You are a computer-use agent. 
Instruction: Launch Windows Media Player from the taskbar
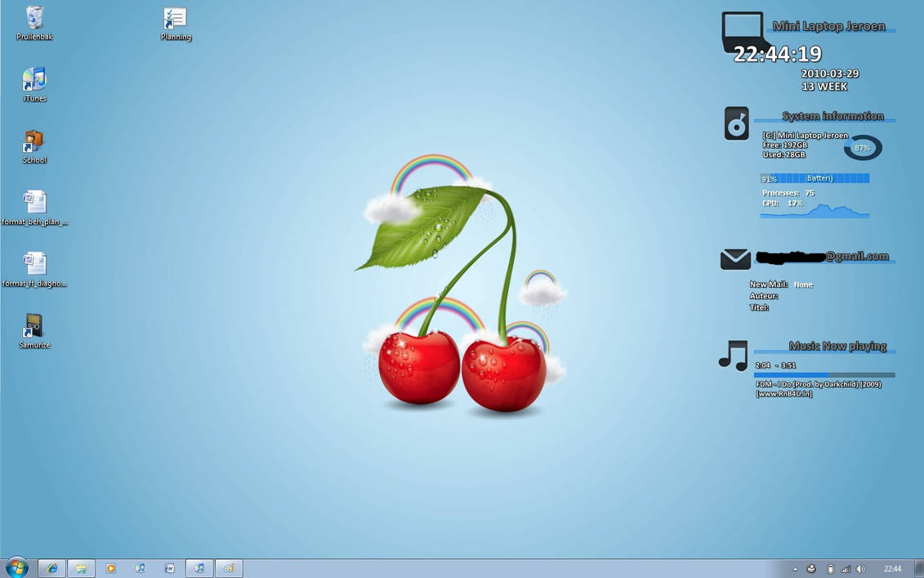pyautogui.click(x=111, y=568)
